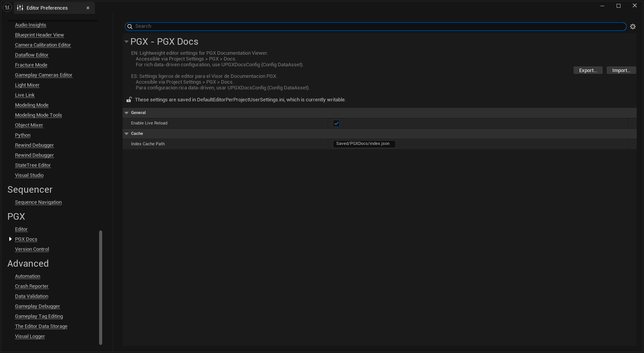Open Visual Logger settings
Image resolution: width=644 pixels, height=353 pixels.
point(30,336)
